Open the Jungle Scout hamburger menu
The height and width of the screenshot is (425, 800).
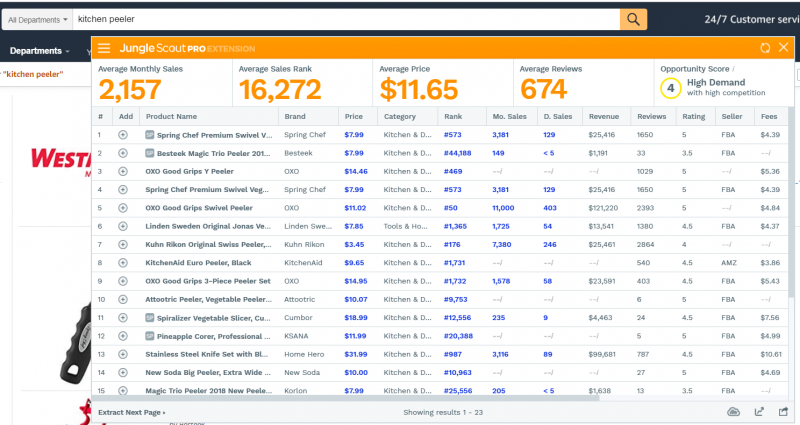tap(104, 48)
